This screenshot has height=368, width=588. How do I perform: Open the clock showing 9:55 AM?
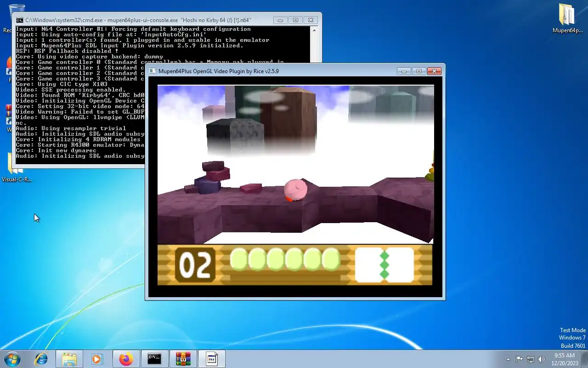565,359
